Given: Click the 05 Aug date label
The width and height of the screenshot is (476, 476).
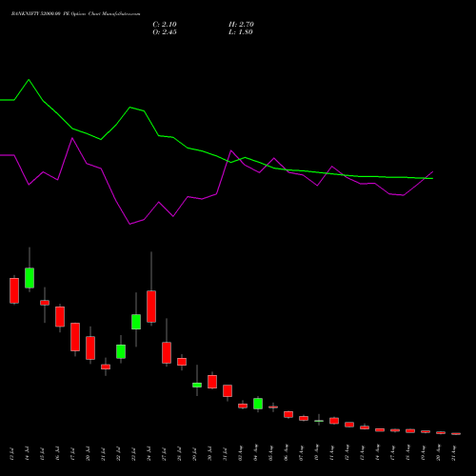Looking at the screenshot, I should tap(271, 453).
